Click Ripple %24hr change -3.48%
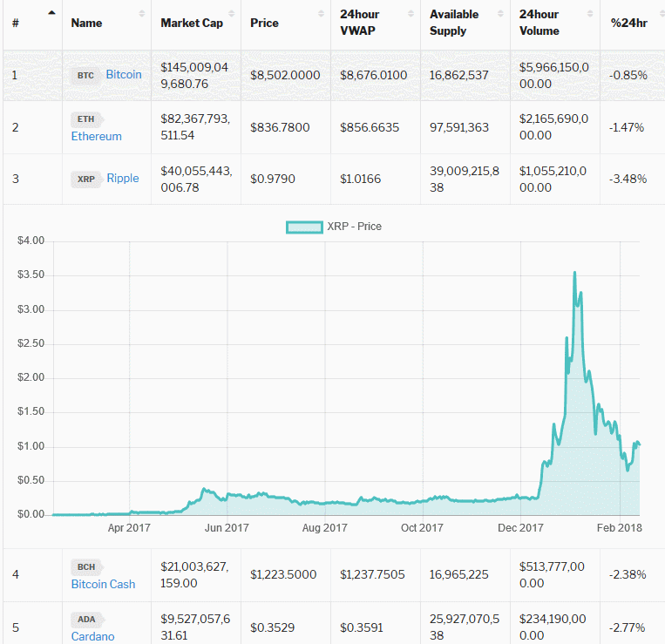665x644 pixels. click(x=628, y=179)
